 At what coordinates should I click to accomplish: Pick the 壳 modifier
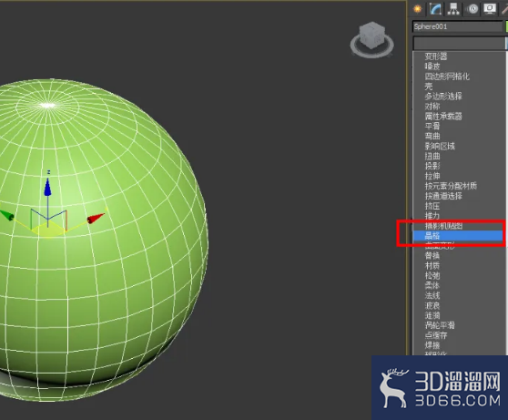pyautogui.click(x=429, y=87)
